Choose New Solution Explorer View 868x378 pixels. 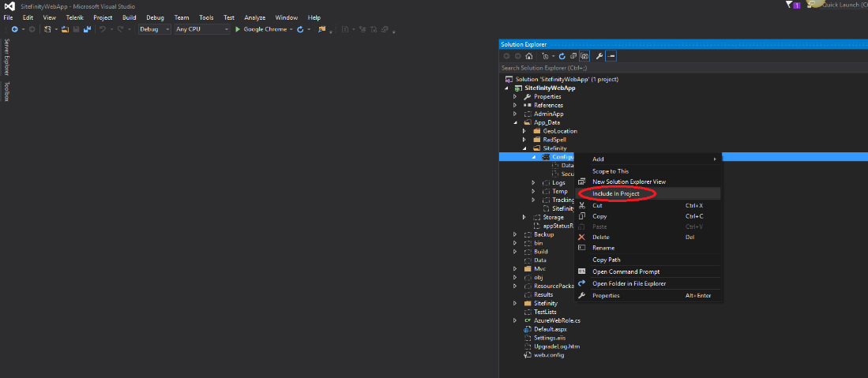tap(648, 182)
